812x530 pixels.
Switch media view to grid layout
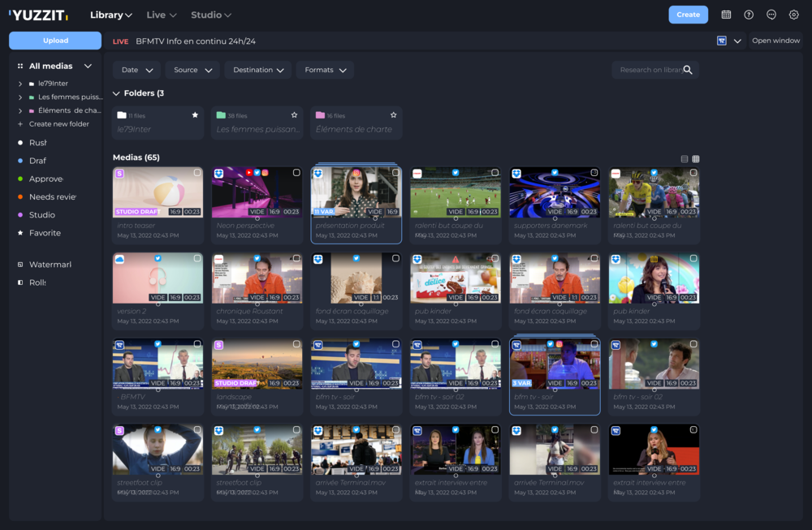[x=696, y=159]
